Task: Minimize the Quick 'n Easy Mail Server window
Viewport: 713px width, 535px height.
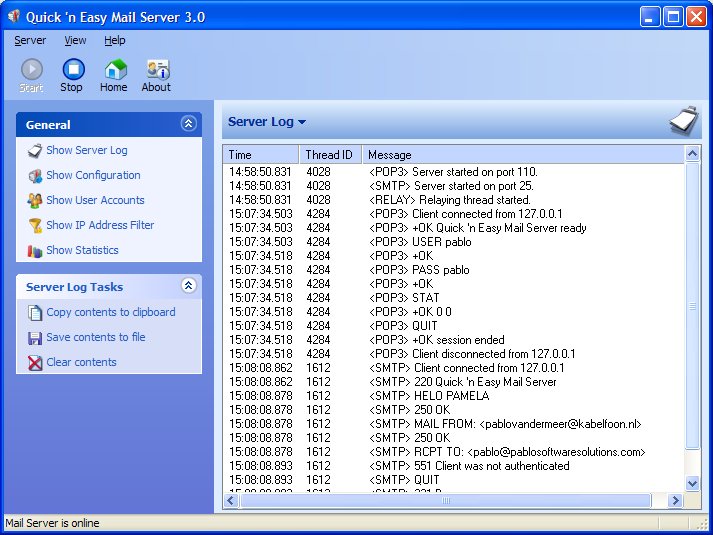Action: click(x=650, y=17)
